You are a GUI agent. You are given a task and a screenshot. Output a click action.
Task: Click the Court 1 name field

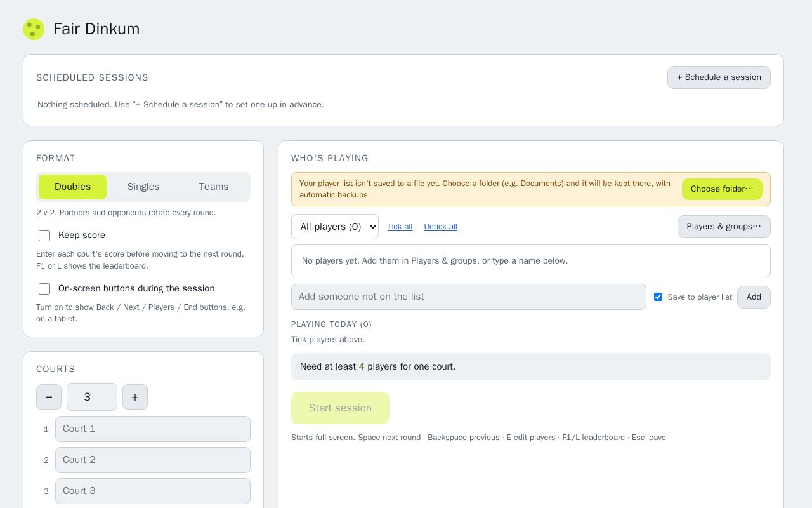(x=153, y=429)
